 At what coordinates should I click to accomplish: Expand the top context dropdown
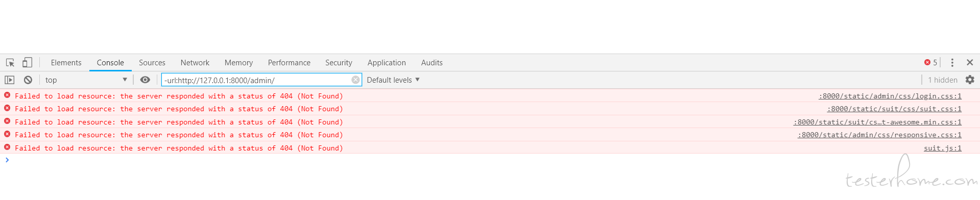[86, 80]
